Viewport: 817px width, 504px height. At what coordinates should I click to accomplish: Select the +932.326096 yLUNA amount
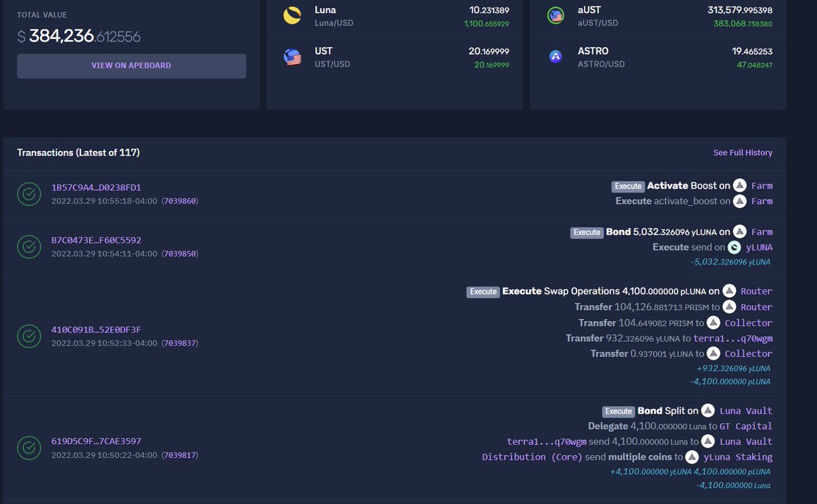coord(733,368)
